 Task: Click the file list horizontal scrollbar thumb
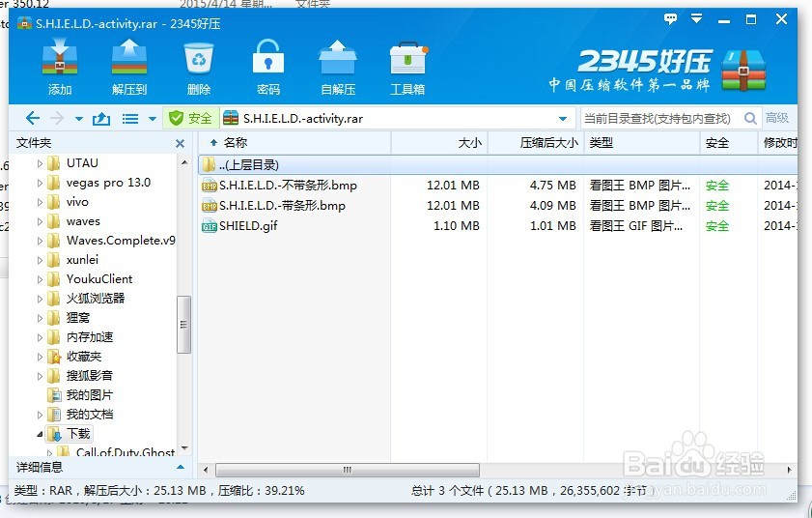pyautogui.click(x=347, y=470)
